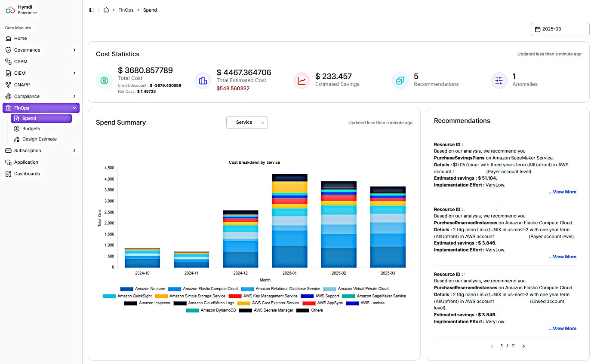594x364 pixels.
Task: Click the 2024-12 stacked bar
Action: [x=240, y=239]
